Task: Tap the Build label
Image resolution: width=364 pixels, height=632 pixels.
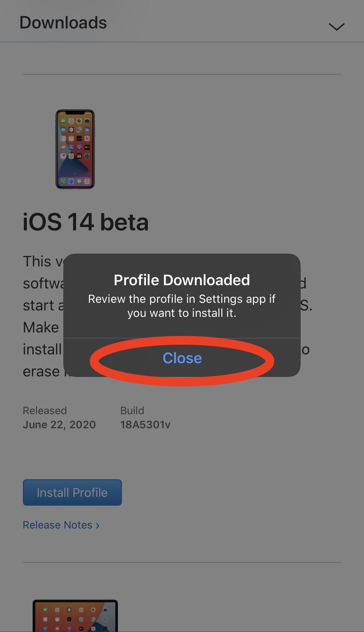Action: [132, 411]
